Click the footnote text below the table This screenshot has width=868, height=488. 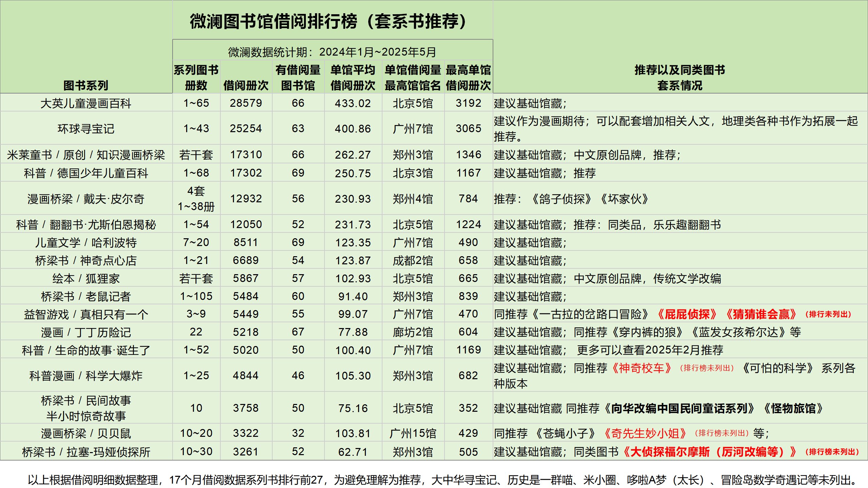441,480
